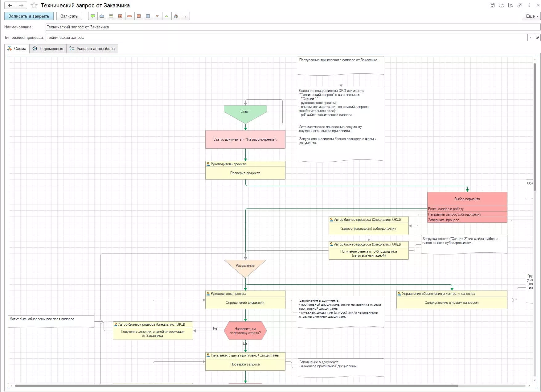Click the connector line tool icon
This screenshot has width=541, height=392.
[x=185, y=16]
